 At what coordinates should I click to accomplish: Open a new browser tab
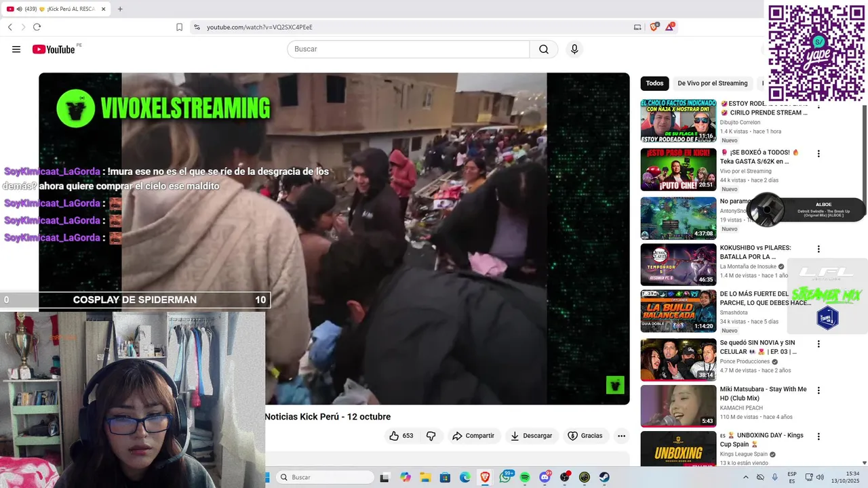(x=120, y=9)
